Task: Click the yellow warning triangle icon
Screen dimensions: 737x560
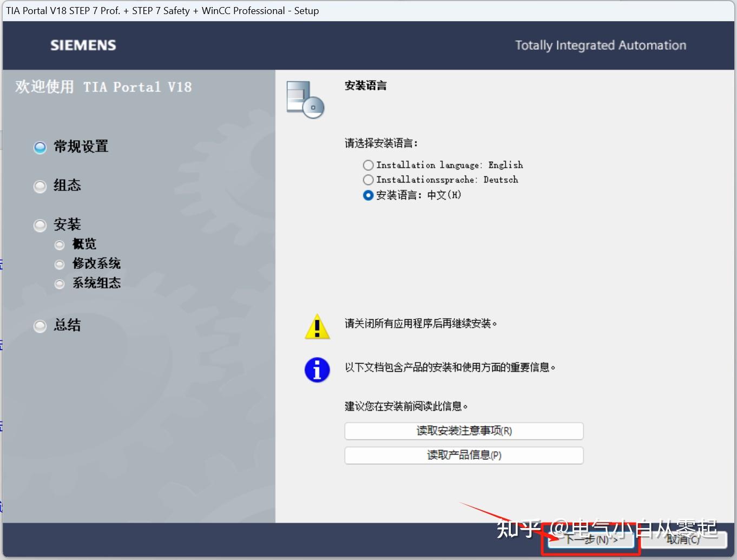Action: pyautogui.click(x=317, y=326)
